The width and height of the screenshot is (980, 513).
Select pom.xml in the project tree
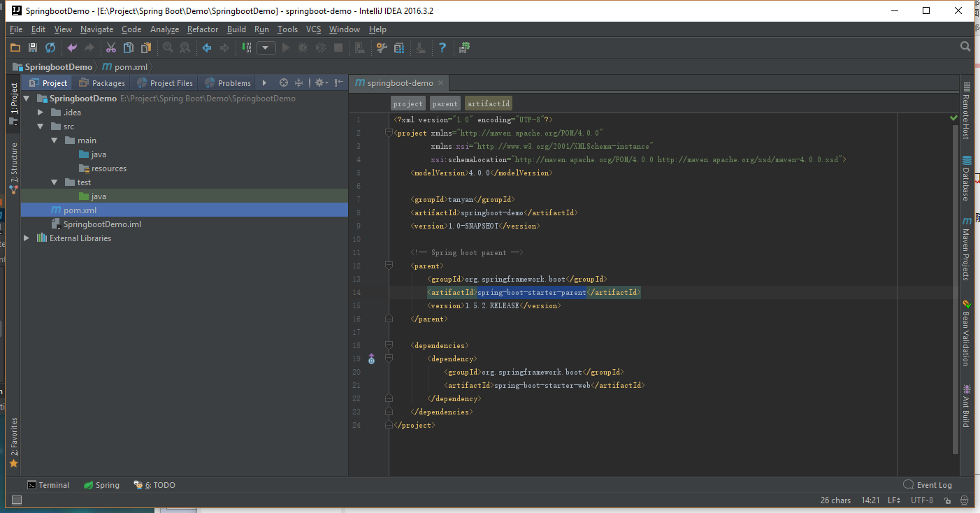pos(185,210)
